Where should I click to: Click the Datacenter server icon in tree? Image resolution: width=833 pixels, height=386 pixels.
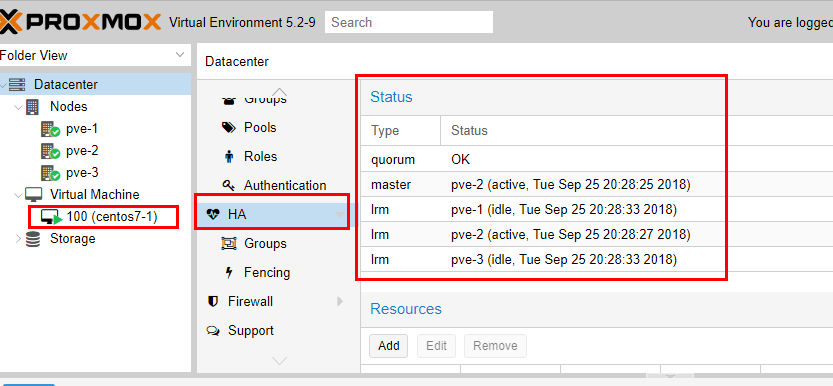pos(18,84)
